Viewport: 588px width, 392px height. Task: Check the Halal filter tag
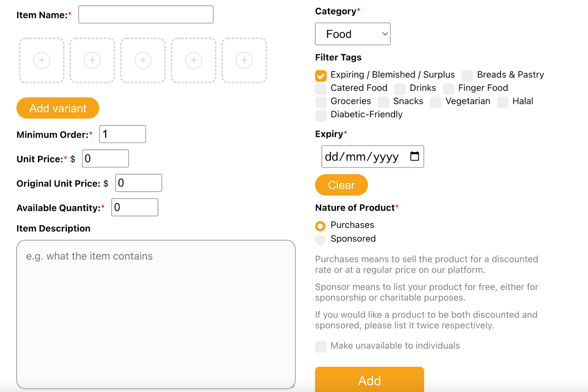(502, 102)
